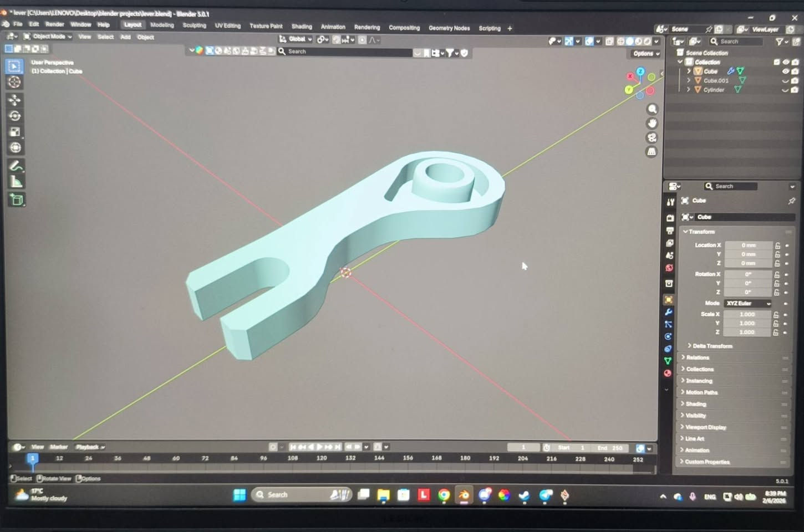Open the Render properties tab
The width and height of the screenshot is (804, 532).
(x=669, y=217)
